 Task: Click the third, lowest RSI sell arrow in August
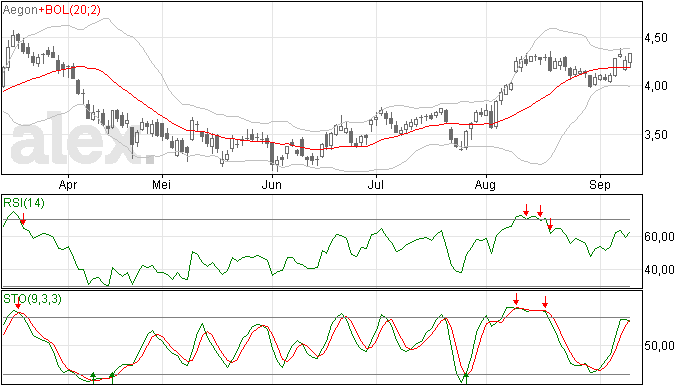coord(550,224)
